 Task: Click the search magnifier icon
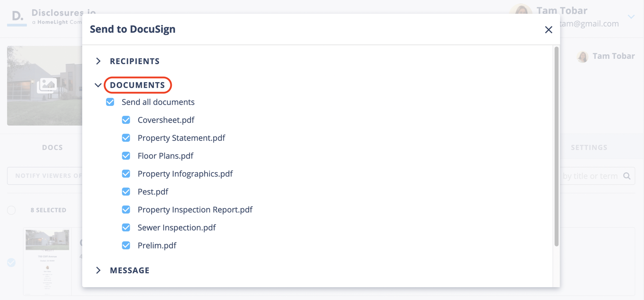pyautogui.click(x=627, y=176)
